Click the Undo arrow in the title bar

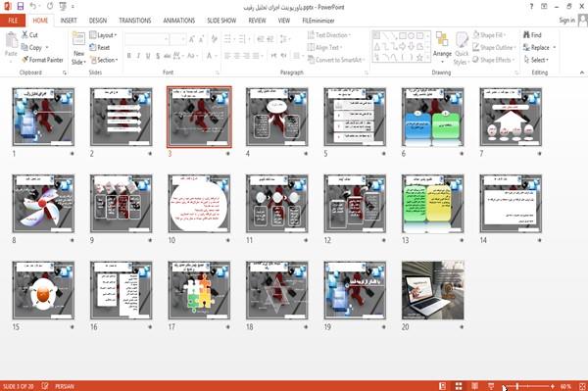click(33, 6)
